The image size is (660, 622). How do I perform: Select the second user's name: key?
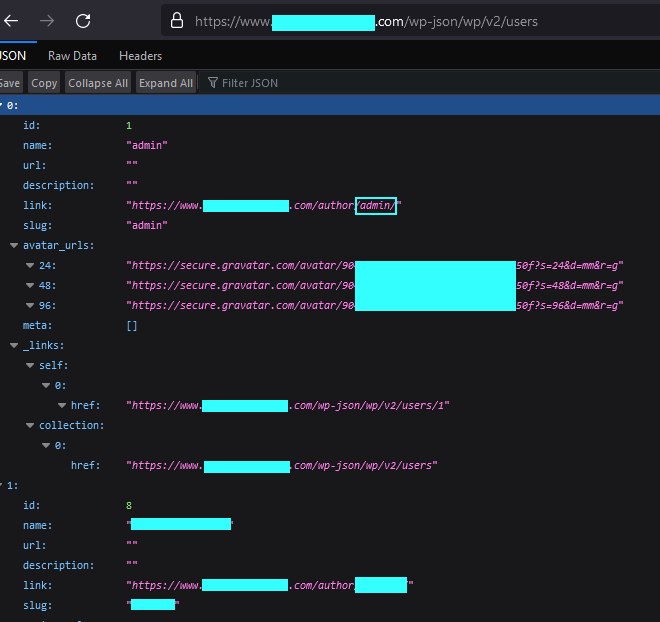37,525
